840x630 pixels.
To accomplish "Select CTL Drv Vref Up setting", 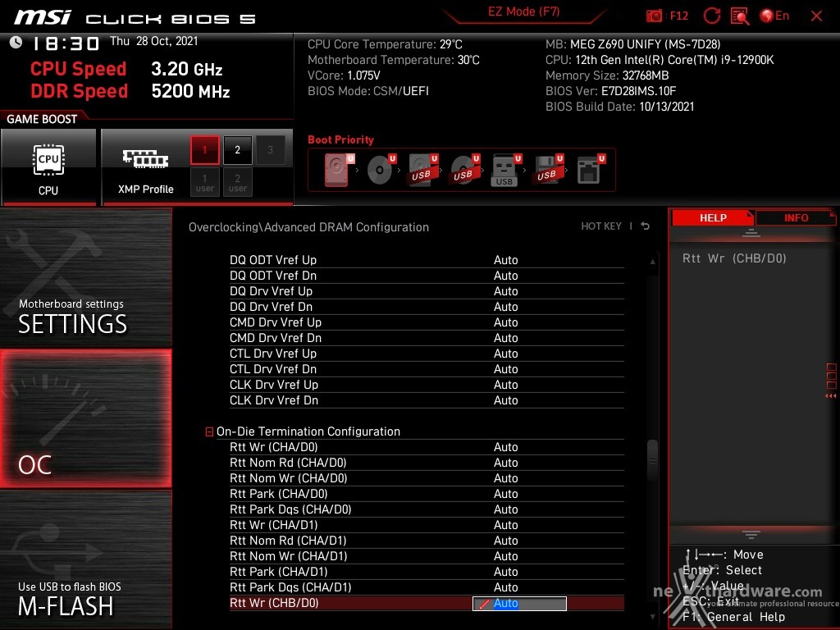I will pyautogui.click(x=427, y=354).
